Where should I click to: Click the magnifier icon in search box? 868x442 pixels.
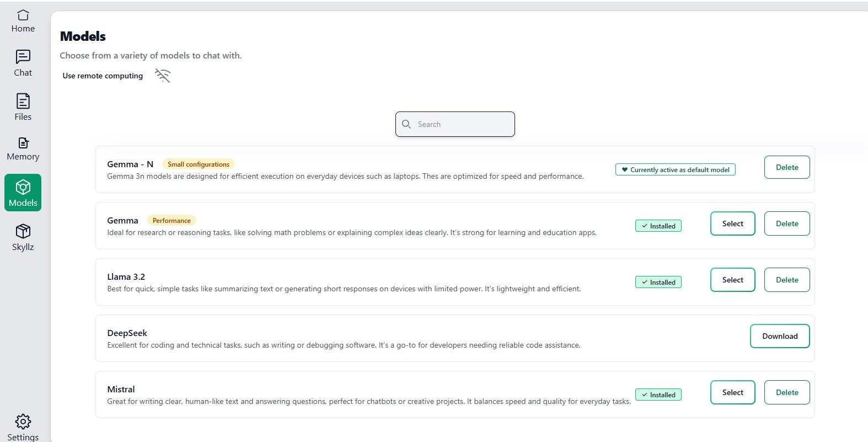(x=406, y=124)
